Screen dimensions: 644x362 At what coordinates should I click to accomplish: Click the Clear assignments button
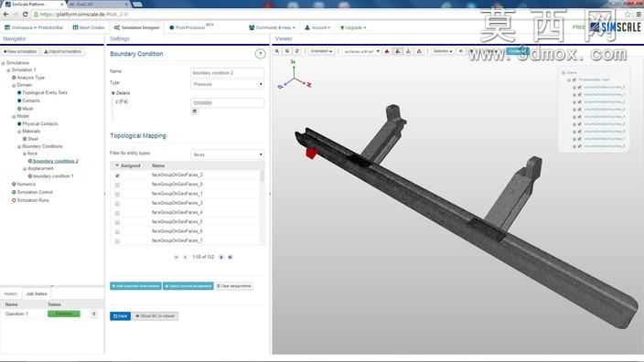tap(233, 286)
